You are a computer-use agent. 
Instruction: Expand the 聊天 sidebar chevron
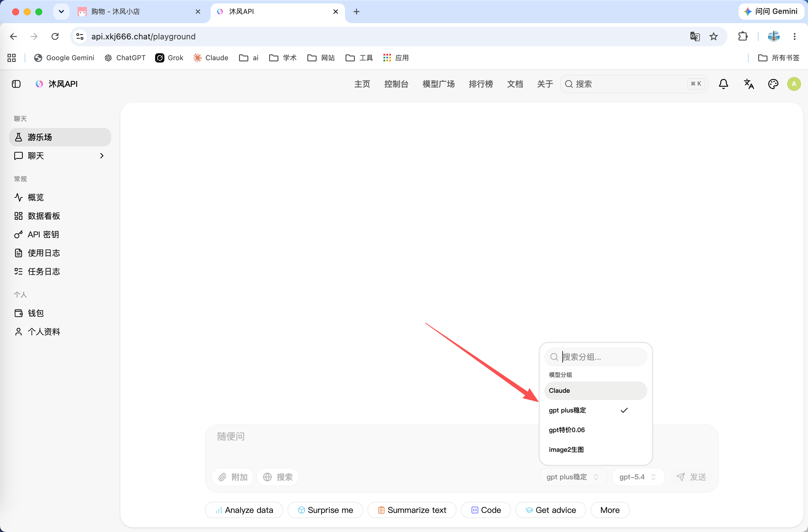pos(102,155)
